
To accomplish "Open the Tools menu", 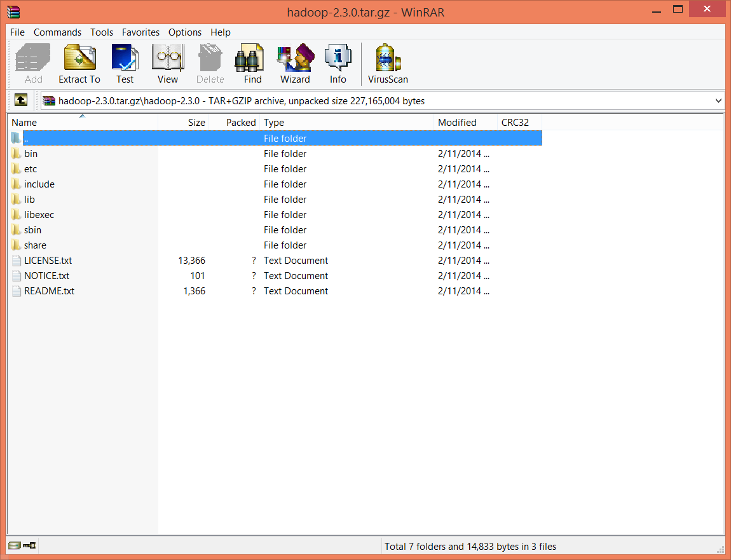I will coord(102,32).
